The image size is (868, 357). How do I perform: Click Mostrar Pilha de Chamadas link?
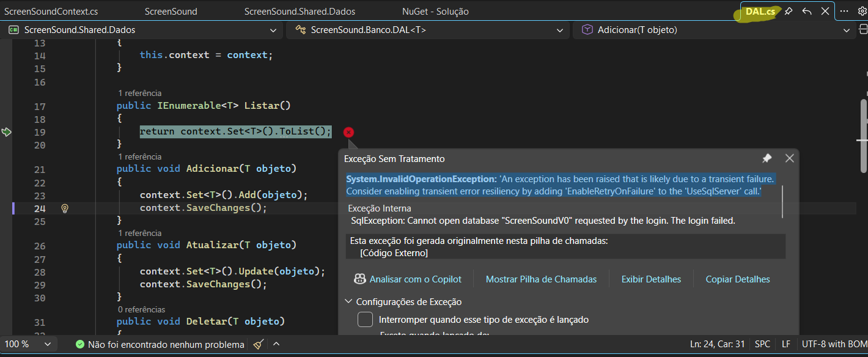(541, 279)
